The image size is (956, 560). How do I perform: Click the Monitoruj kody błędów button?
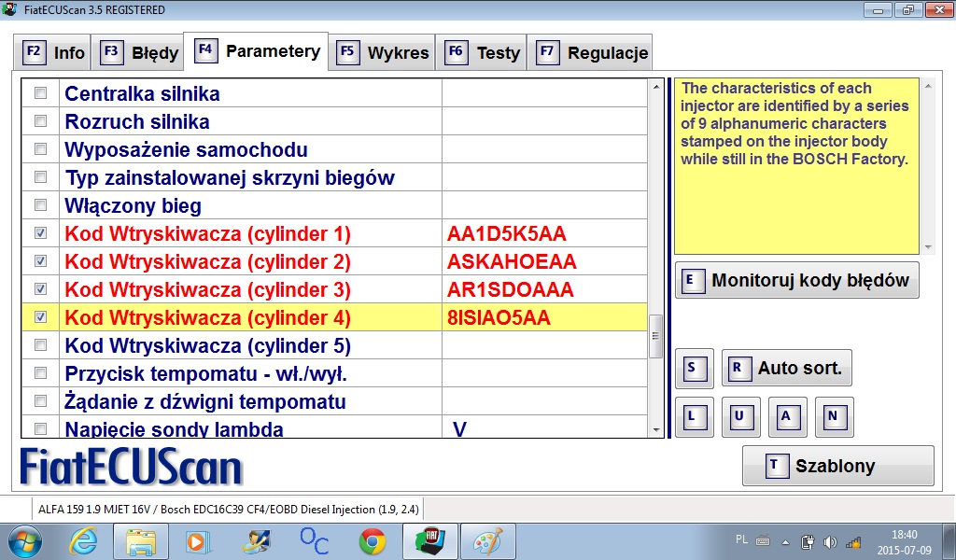click(x=797, y=280)
